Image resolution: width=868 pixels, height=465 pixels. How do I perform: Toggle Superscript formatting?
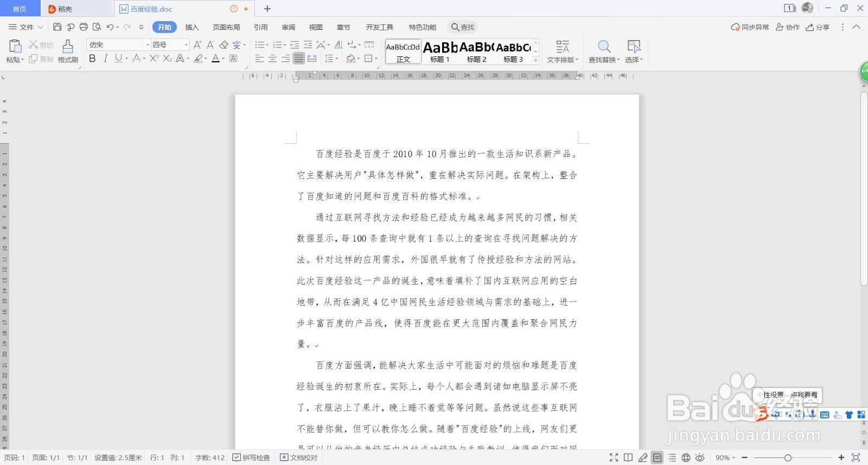[x=154, y=59]
